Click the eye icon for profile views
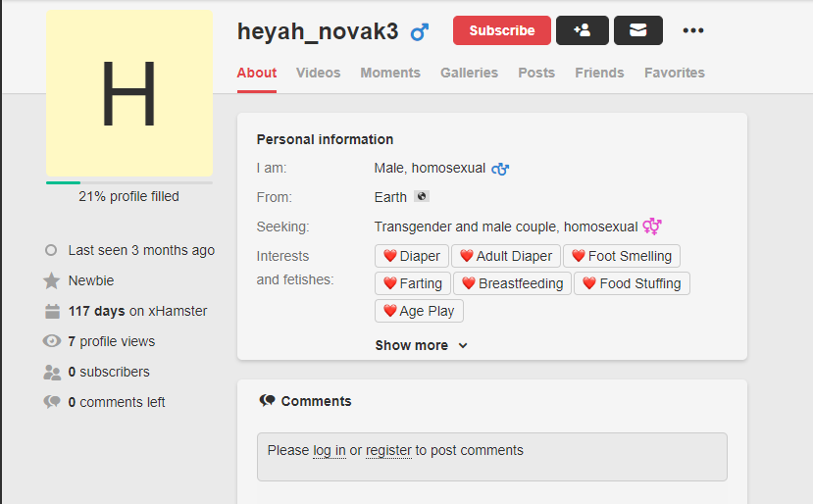The height and width of the screenshot is (504, 813). tap(52, 340)
